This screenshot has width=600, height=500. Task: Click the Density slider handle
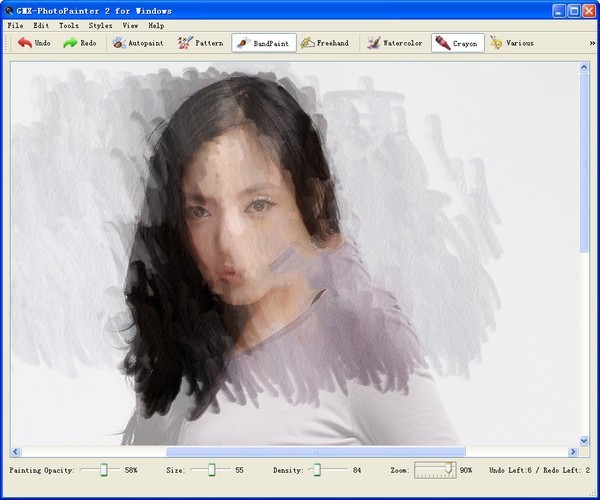click(x=317, y=469)
